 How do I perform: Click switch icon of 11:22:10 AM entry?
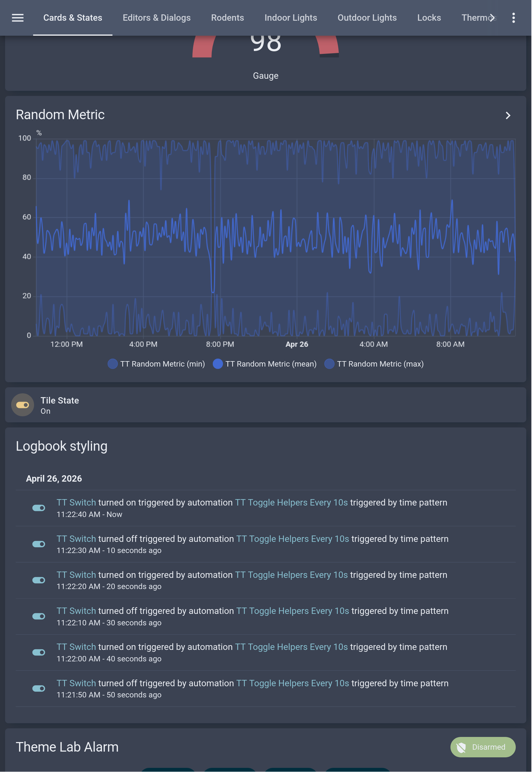(39, 616)
